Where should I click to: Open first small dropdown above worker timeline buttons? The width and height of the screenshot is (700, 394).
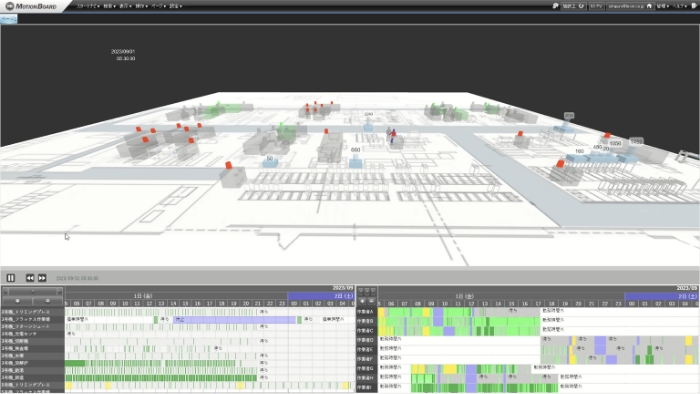[x=361, y=291]
